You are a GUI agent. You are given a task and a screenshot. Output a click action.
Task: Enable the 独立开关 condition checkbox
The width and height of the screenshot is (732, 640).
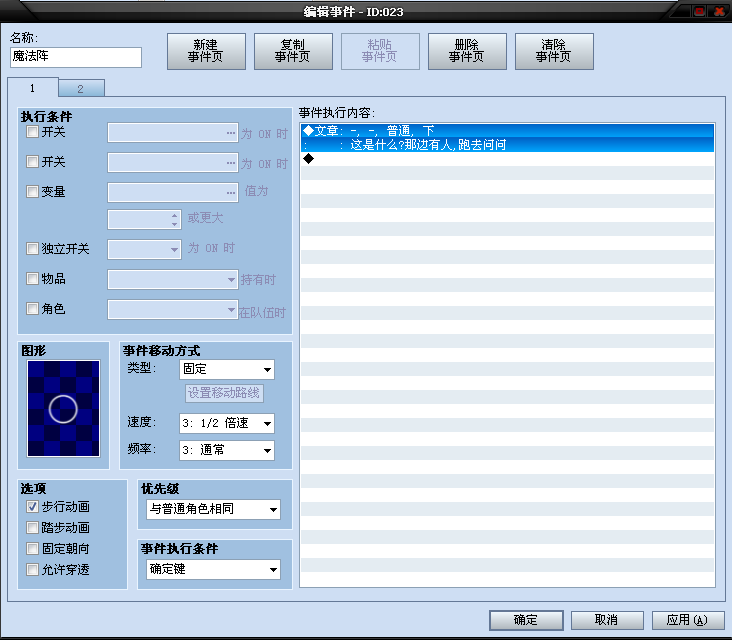click(32, 248)
